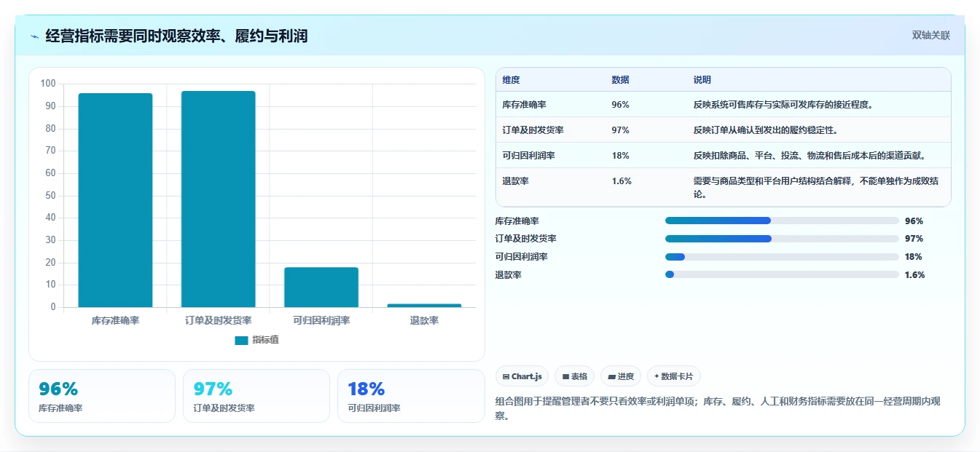Toggle the 指标值 legend color box

tap(241, 340)
